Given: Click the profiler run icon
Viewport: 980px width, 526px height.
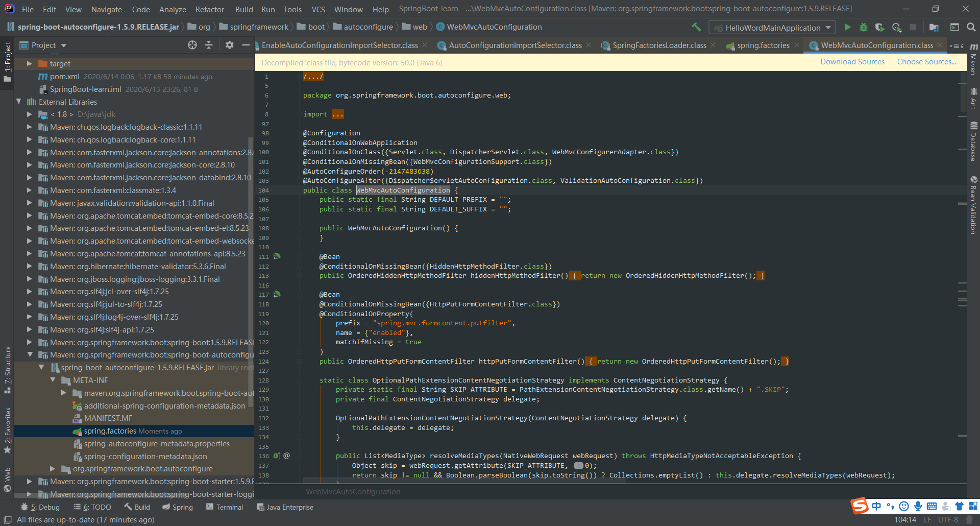Looking at the screenshot, I should (x=897, y=27).
